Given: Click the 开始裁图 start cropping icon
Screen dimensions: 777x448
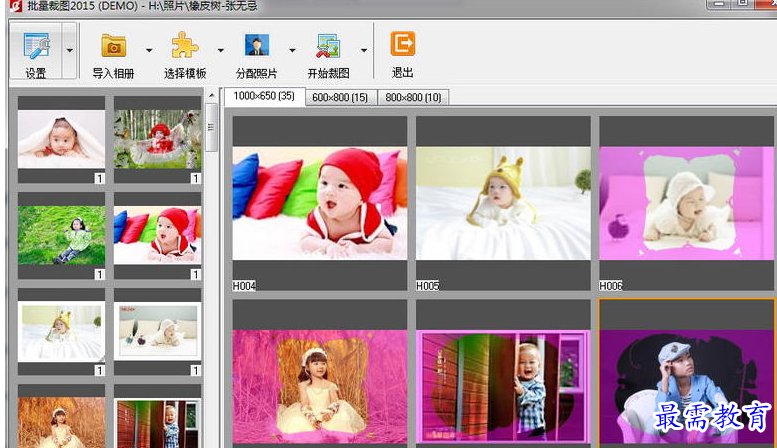Looking at the screenshot, I should tap(328, 46).
